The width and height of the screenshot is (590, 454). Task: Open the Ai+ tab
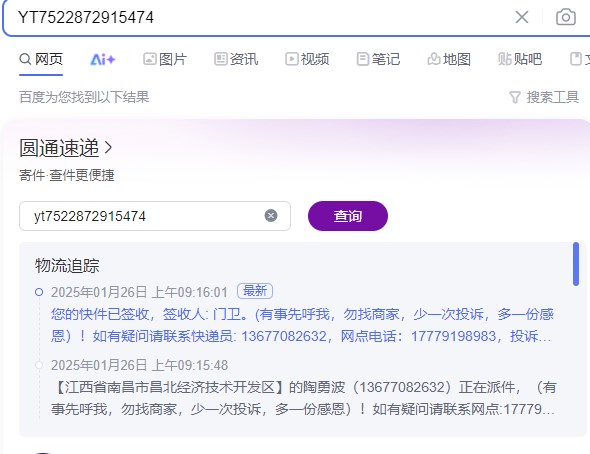click(102, 59)
